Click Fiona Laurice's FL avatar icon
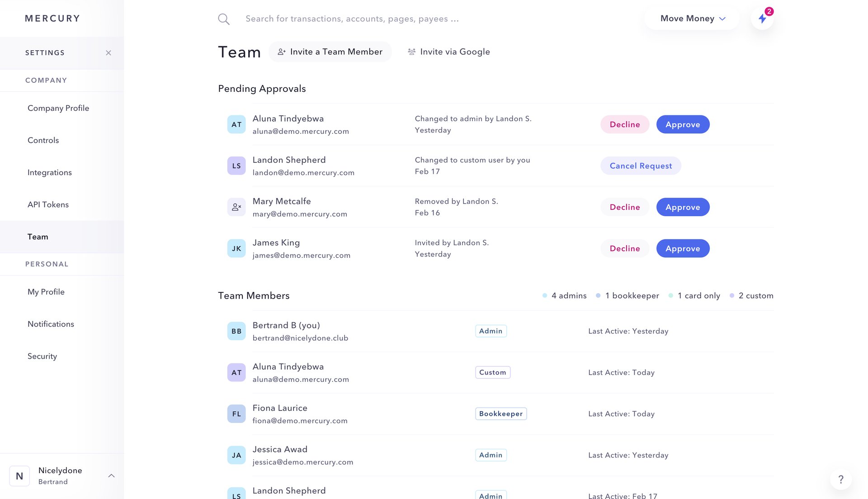 coord(236,413)
